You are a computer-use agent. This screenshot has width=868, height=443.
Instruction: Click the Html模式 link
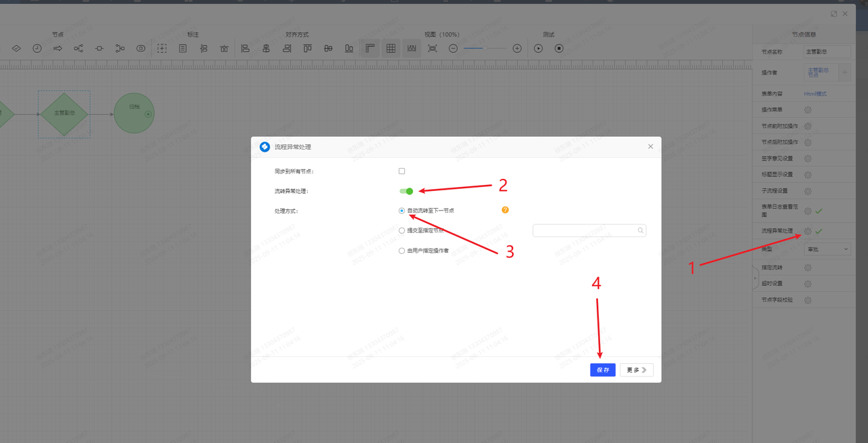coord(815,93)
